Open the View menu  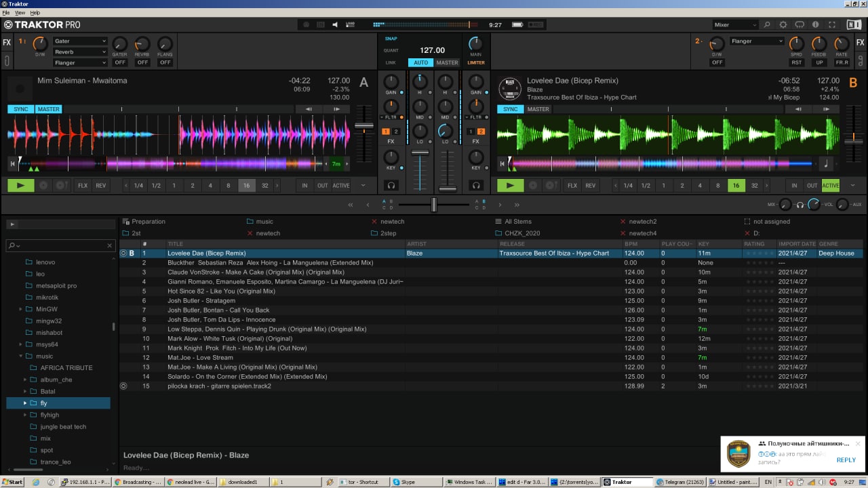click(20, 13)
